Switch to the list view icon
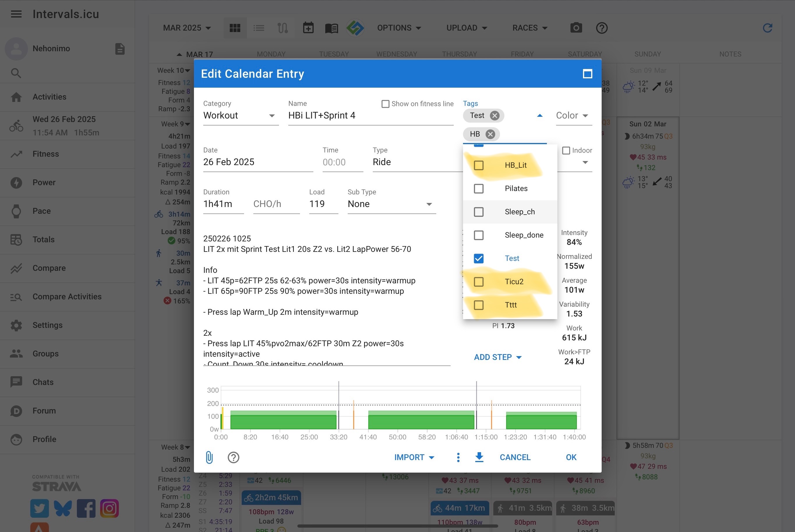 (259, 28)
